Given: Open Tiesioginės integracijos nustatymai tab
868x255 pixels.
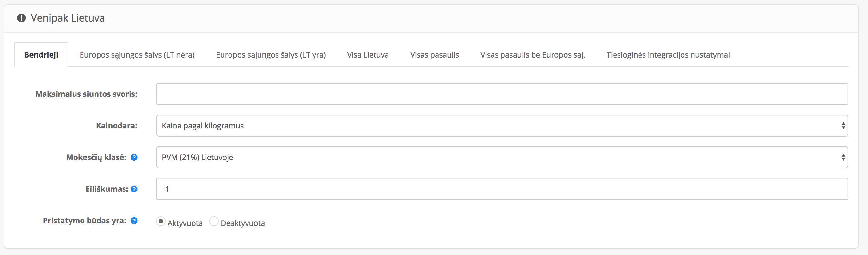Looking at the screenshot, I should point(668,55).
